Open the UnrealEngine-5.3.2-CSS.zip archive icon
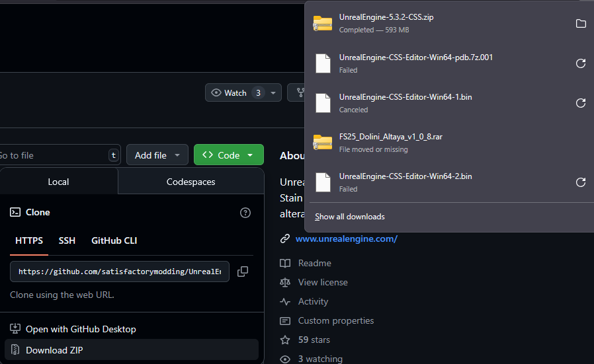Image resolution: width=594 pixels, height=364 pixels. click(323, 24)
